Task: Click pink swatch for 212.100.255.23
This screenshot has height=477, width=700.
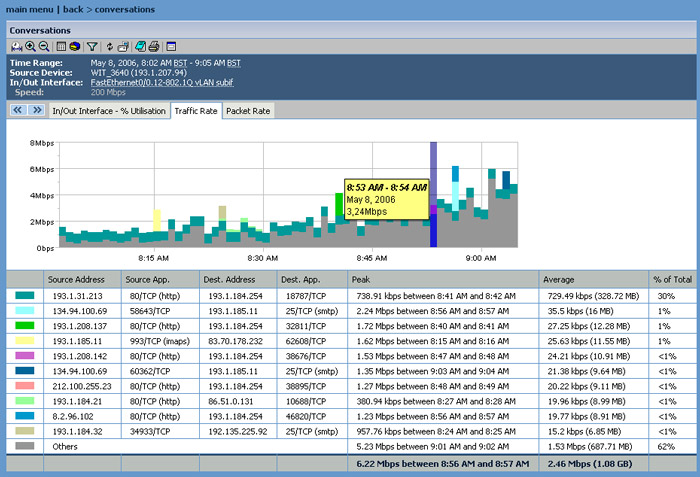Action: tap(25, 385)
